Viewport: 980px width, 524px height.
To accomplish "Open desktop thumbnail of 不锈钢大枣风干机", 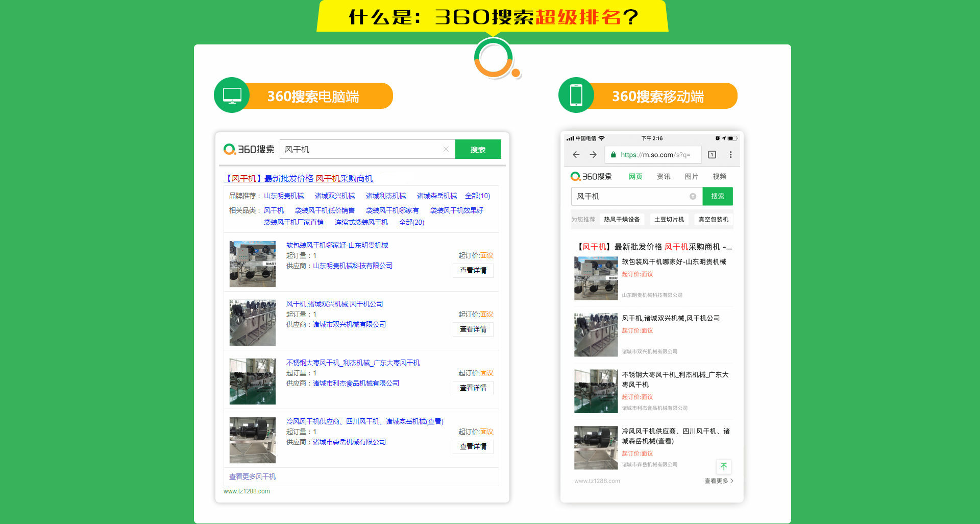I will (x=253, y=381).
